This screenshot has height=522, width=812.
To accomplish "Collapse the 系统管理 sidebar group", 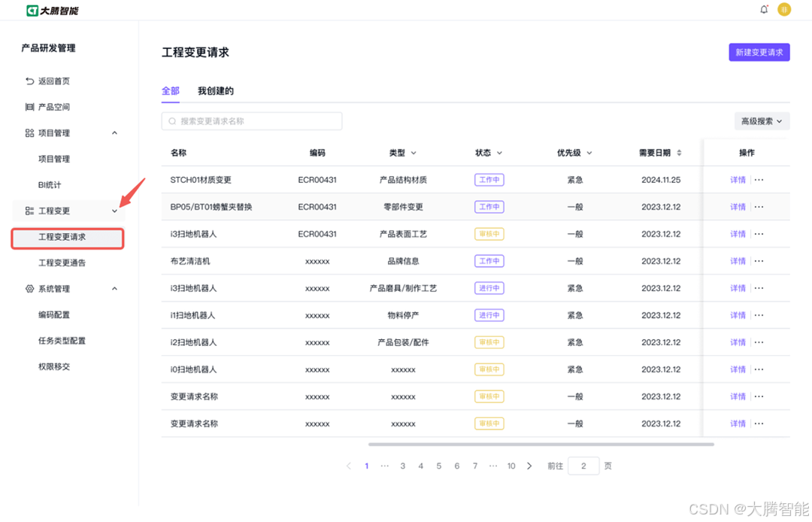I will 114,288.
